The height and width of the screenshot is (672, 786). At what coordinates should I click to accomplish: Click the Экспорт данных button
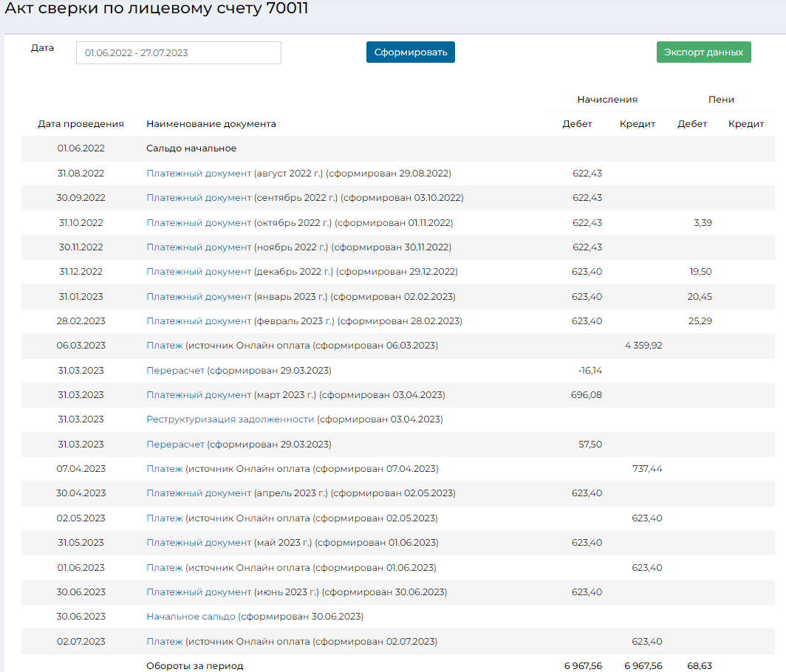pyautogui.click(x=704, y=52)
